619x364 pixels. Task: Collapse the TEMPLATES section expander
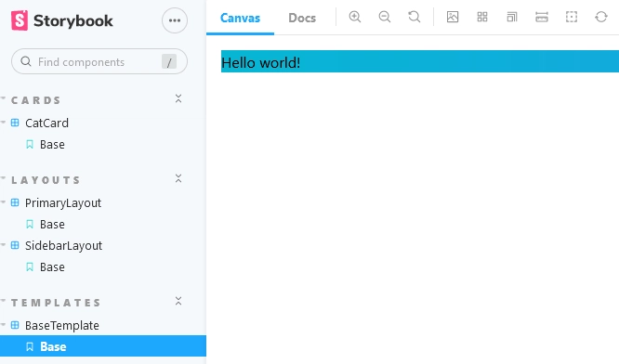pyautogui.click(x=178, y=301)
